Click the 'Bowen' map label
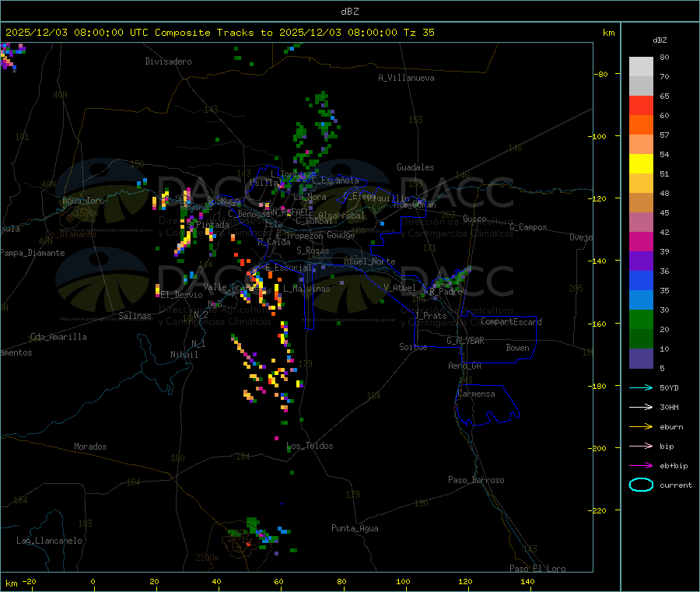This screenshot has width=700, height=592. click(x=517, y=348)
